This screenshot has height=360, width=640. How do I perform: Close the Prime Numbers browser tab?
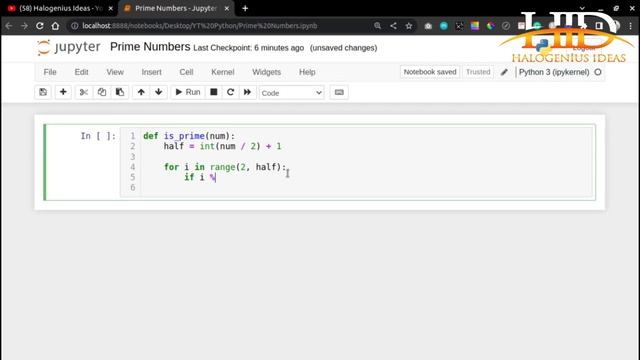coord(227,8)
